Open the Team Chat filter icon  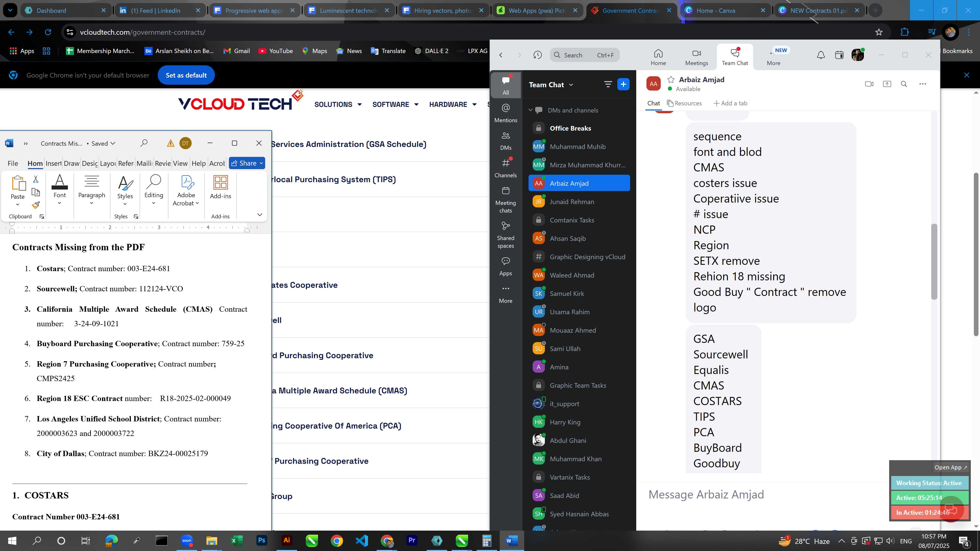tap(608, 84)
